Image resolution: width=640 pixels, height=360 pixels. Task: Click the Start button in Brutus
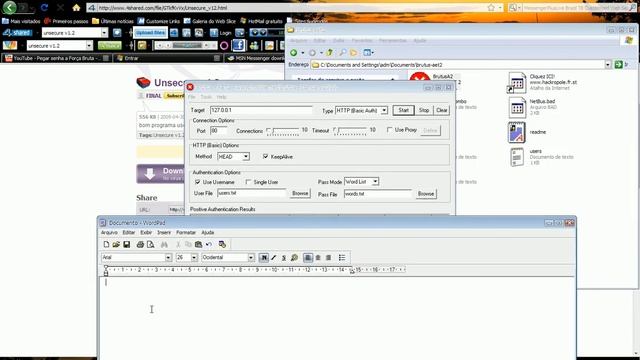click(403, 110)
